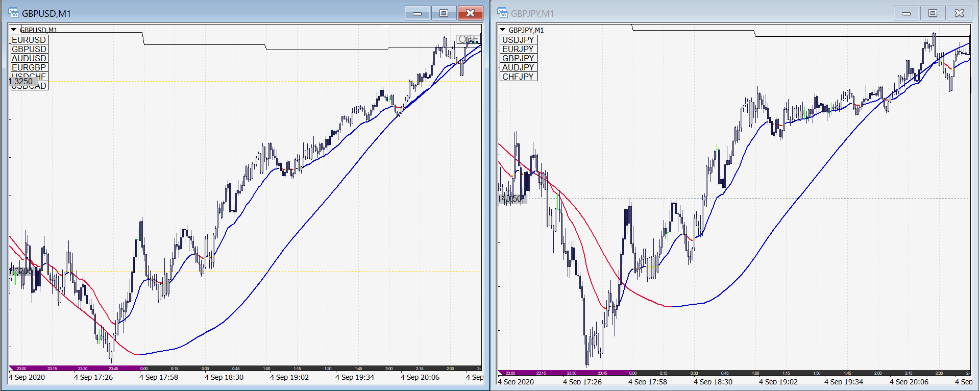Click the GBPJPY,M1 window title text
980x391 pixels.
tap(532, 14)
